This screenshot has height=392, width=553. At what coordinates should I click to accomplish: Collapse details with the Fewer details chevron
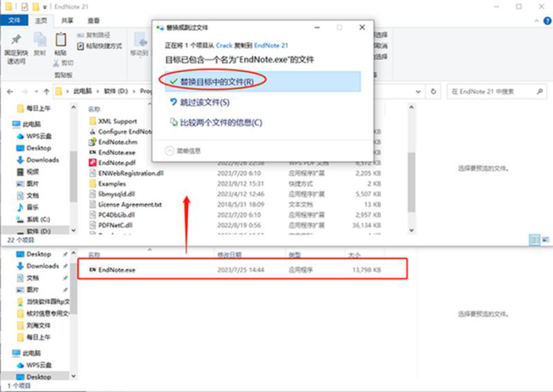(x=169, y=151)
